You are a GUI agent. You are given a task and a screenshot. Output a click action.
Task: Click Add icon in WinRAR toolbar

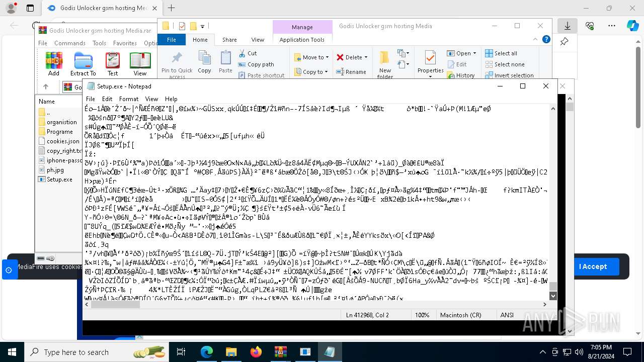tap(54, 64)
